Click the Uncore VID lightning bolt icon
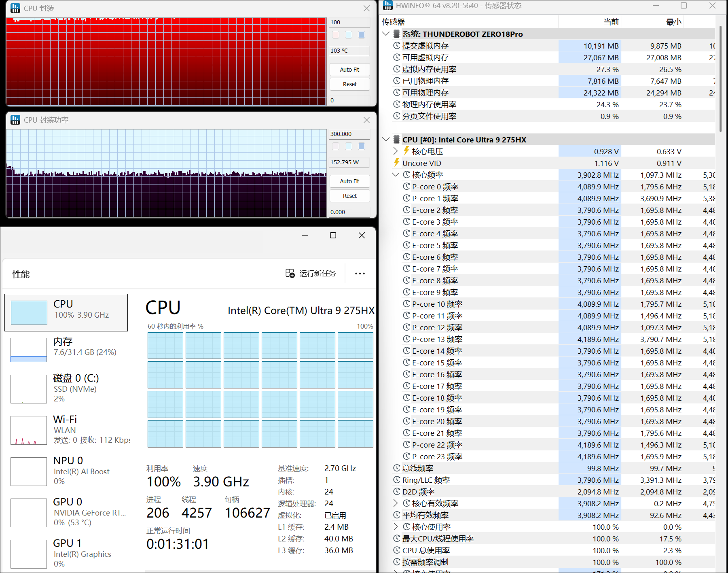This screenshot has width=728, height=573. 397,163
